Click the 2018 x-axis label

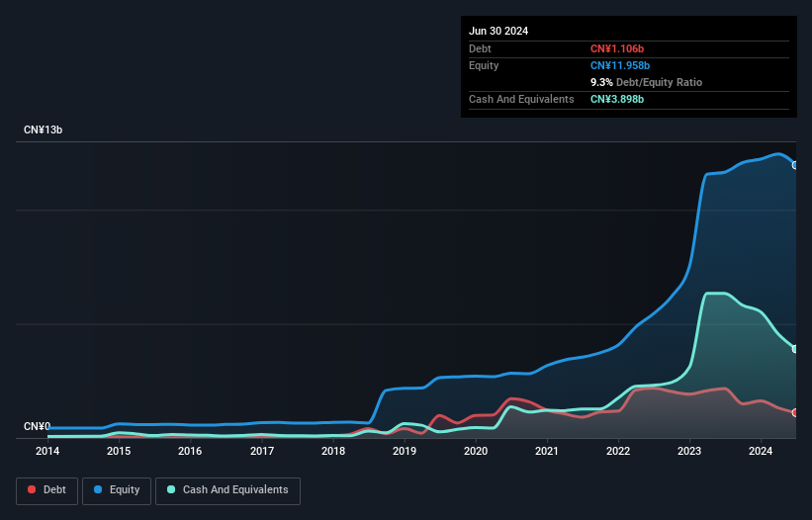click(333, 451)
